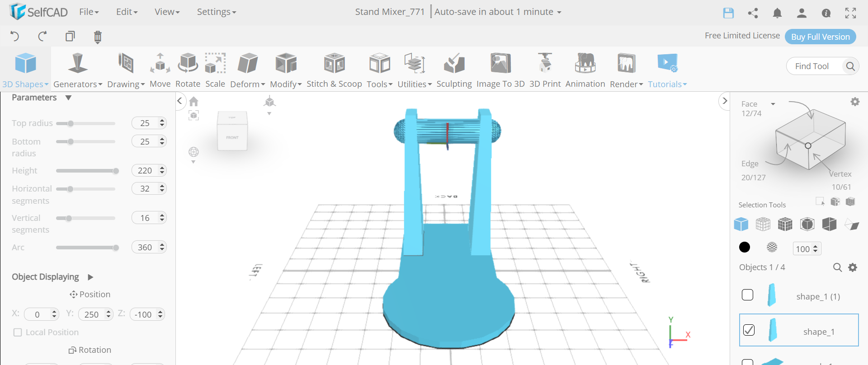This screenshot has height=365, width=868.
Task: Open the Sculpting tool
Action: [x=454, y=70]
